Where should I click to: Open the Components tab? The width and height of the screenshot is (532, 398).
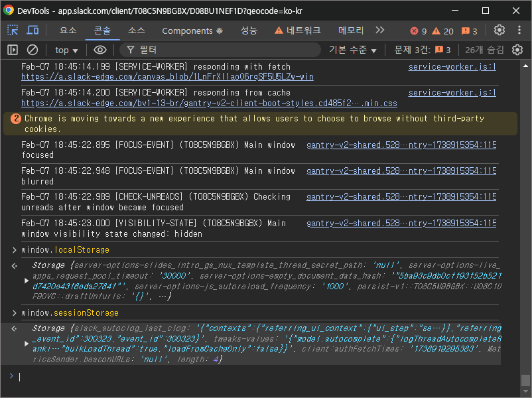[x=192, y=31]
